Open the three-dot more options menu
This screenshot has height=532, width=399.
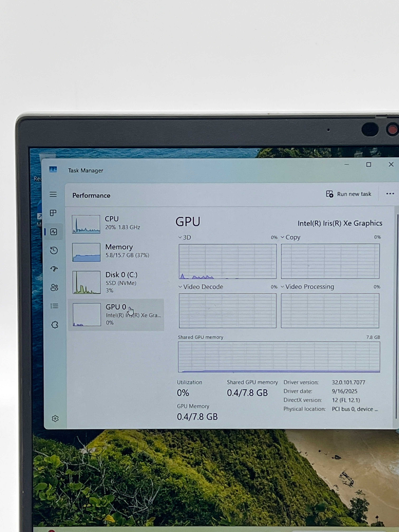point(390,194)
